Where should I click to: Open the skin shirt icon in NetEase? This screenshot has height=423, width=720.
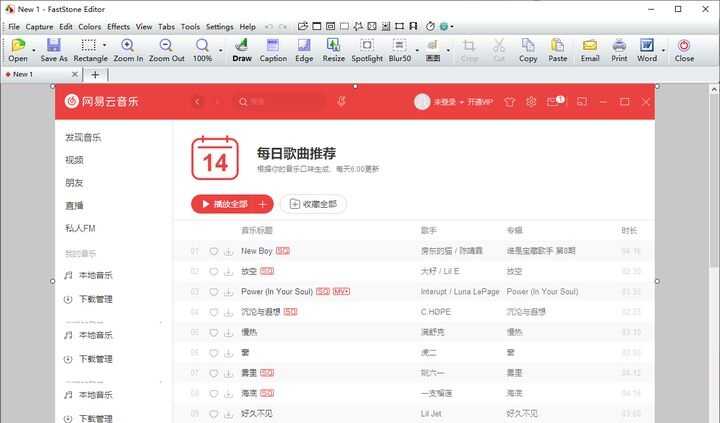(510, 102)
